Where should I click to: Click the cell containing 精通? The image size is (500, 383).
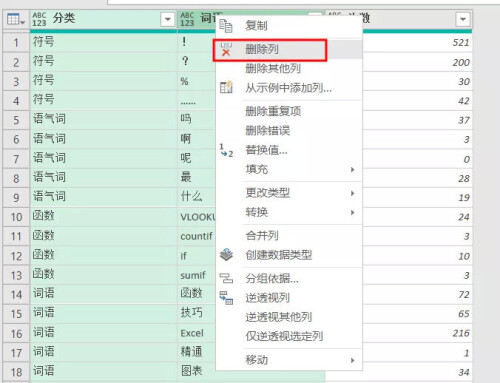pos(197,352)
